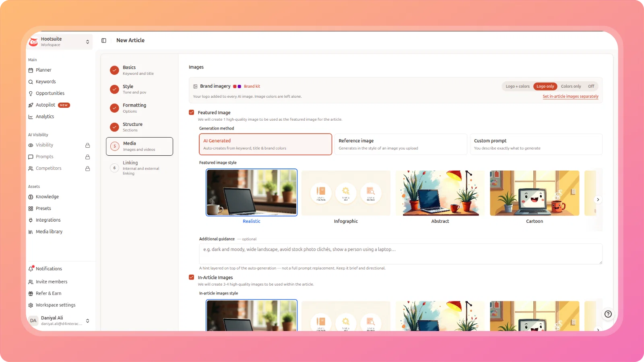Click the Competitors people icon
The height and width of the screenshot is (362, 644).
coord(31,169)
